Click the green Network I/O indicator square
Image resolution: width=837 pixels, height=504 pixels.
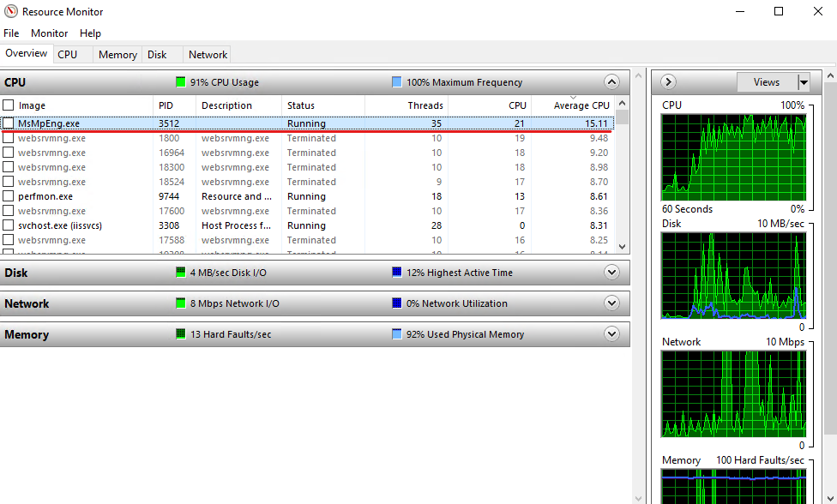coord(180,303)
